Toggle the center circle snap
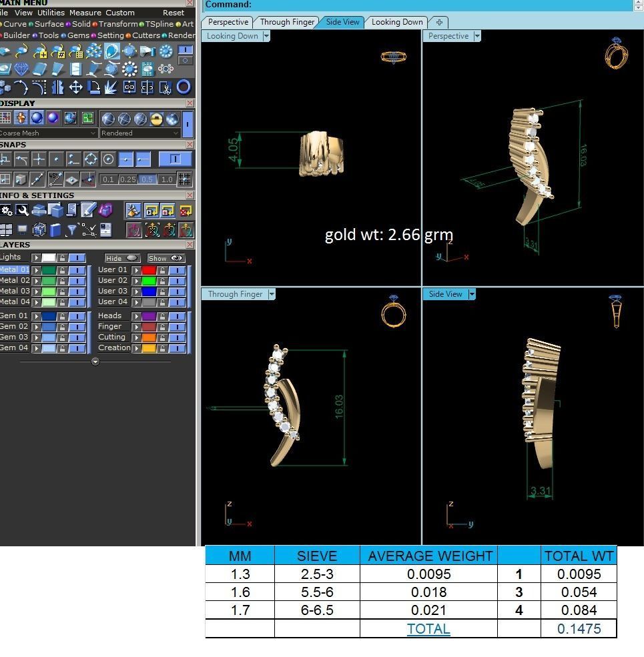The image size is (644, 657). 108,159
